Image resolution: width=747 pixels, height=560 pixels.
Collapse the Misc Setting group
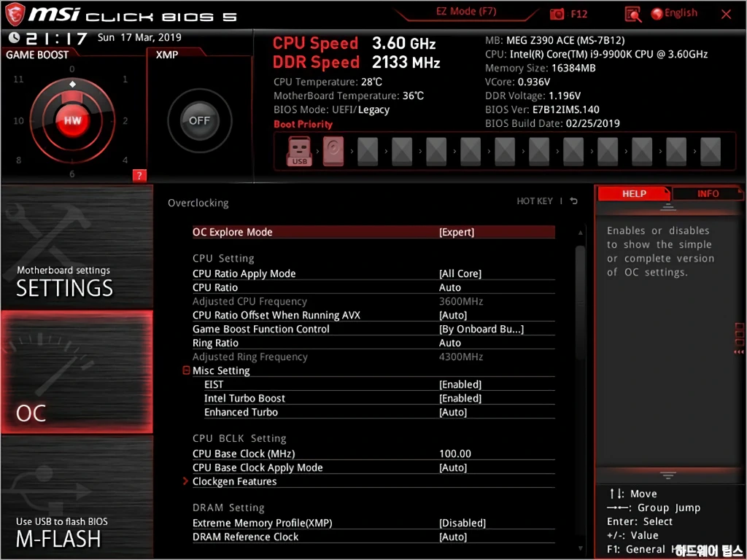(186, 370)
